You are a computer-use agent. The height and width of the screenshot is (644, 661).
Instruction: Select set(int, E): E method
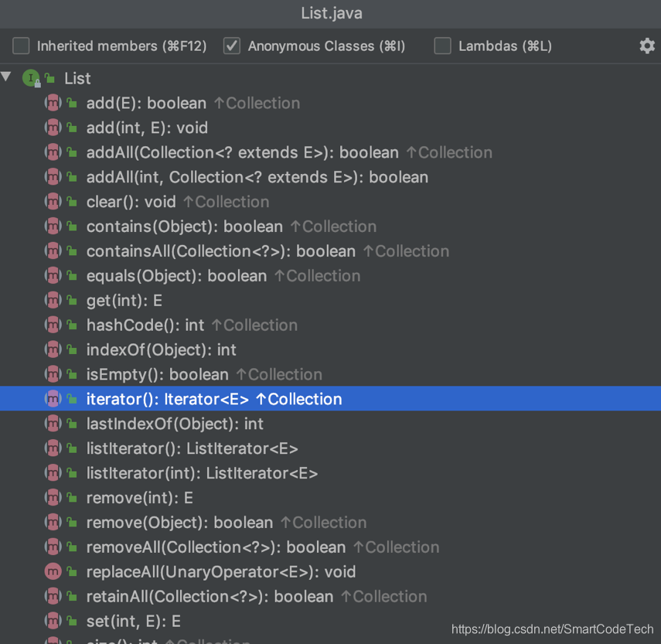click(x=134, y=621)
